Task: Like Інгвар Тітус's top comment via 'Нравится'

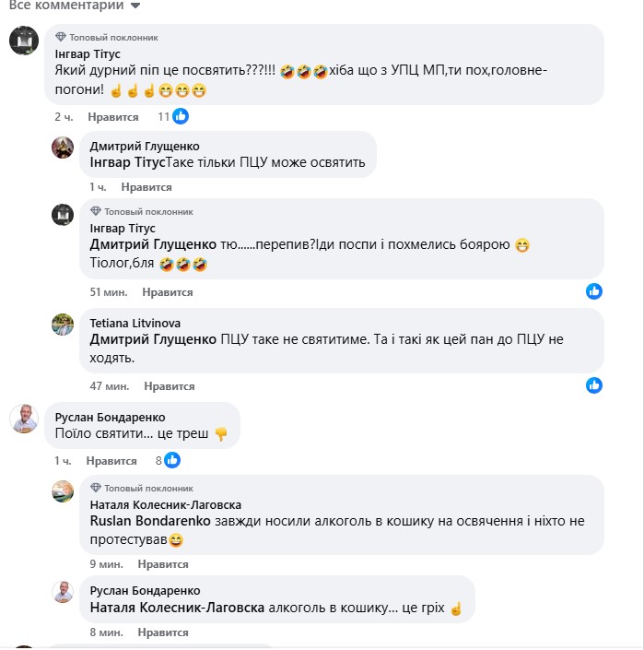Action: point(113,117)
